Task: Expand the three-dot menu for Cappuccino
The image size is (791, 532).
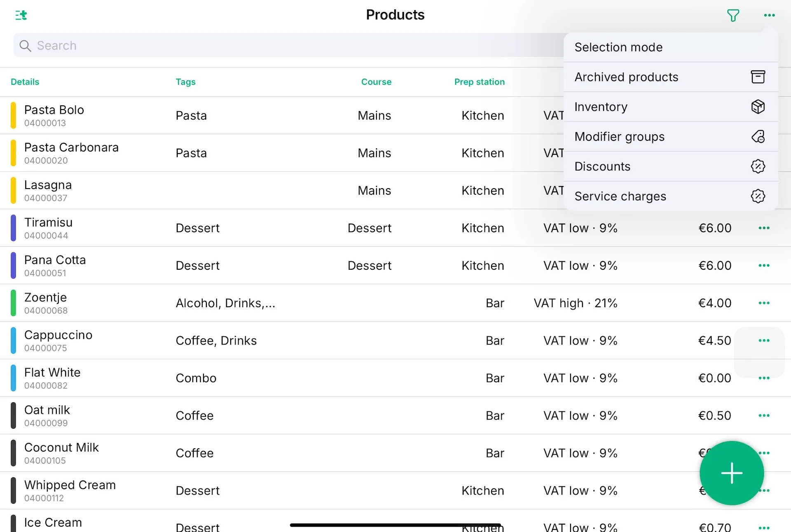Action: (764, 341)
